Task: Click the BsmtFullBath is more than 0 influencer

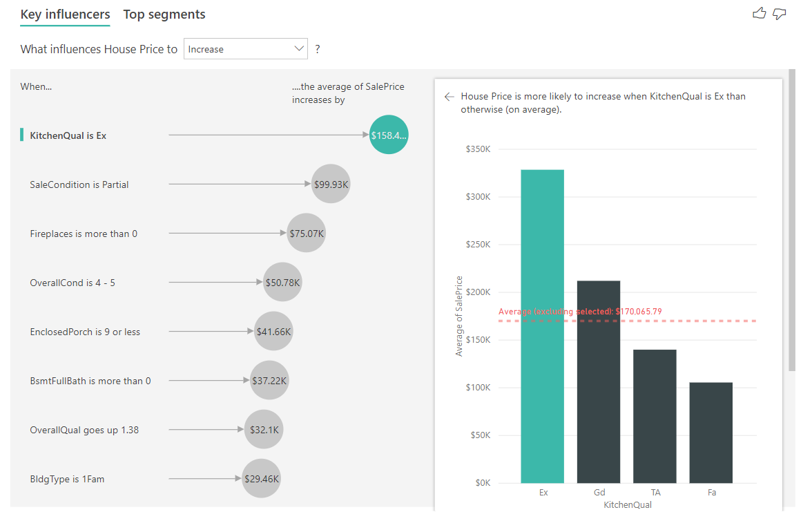Action: click(x=90, y=381)
